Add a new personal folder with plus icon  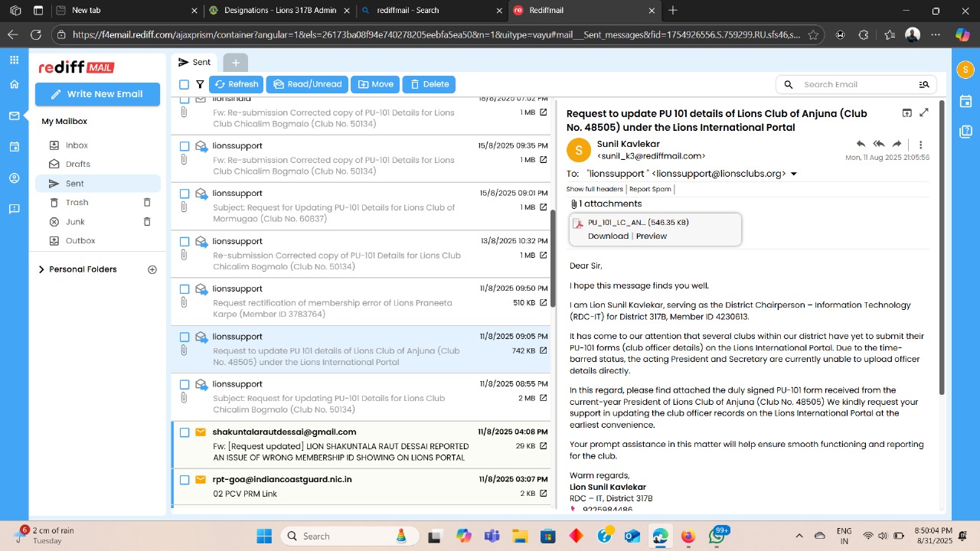[152, 269]
